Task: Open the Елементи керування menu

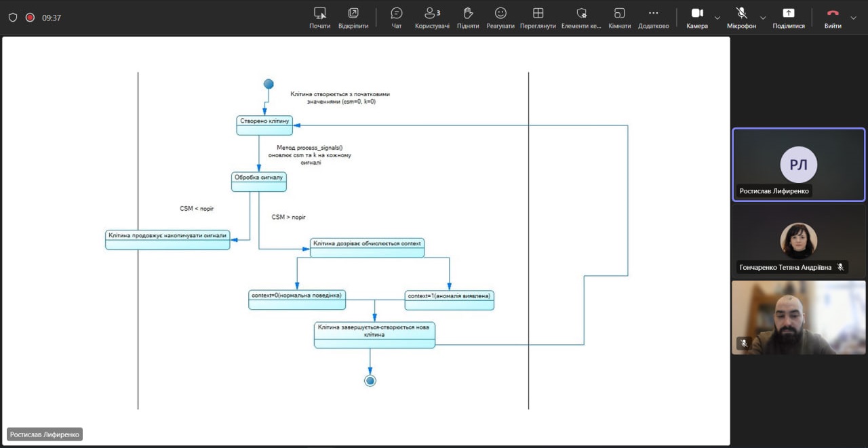Action: [x=581, y=18]
